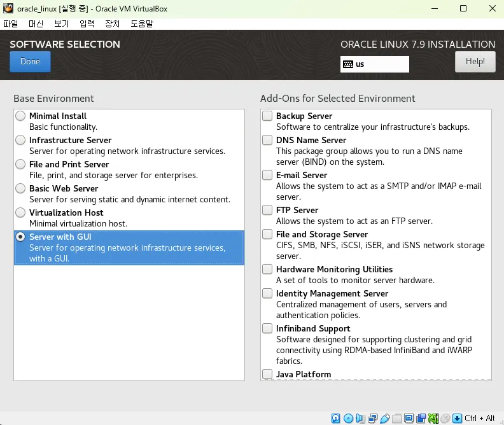Click the Ctrl + Alt host key label

click(x=480, y=418)
